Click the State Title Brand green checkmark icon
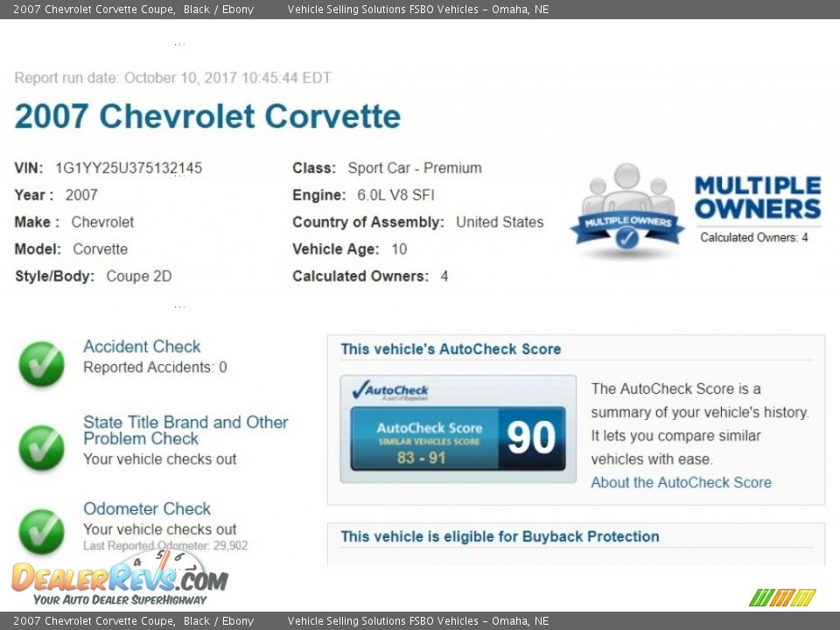The image size is (840, 630). [42, 448]
